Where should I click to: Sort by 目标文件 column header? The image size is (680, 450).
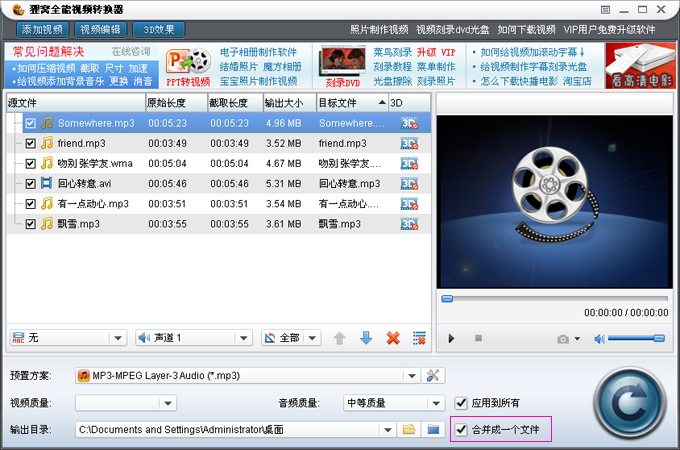[351, 103]
